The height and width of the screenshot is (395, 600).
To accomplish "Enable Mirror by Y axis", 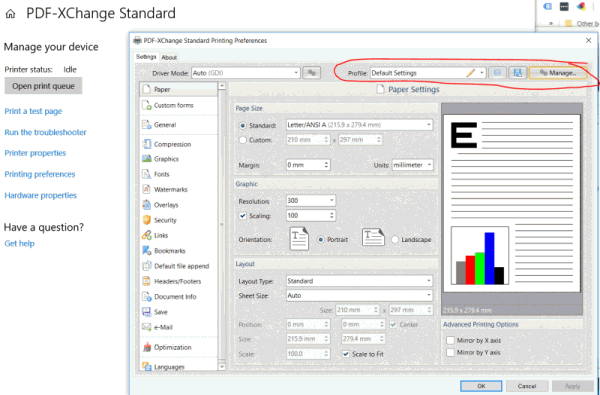I will (x=450, y=352).
